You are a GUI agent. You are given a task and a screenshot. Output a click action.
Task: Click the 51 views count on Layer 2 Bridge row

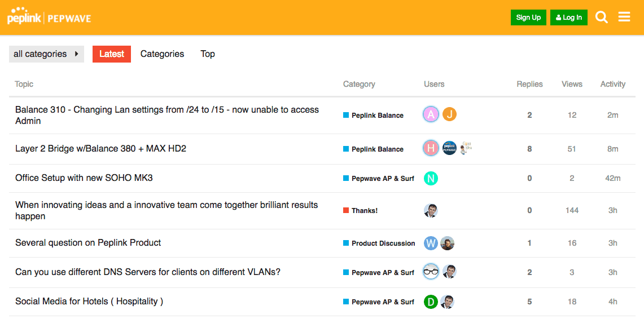click(572, 149)
